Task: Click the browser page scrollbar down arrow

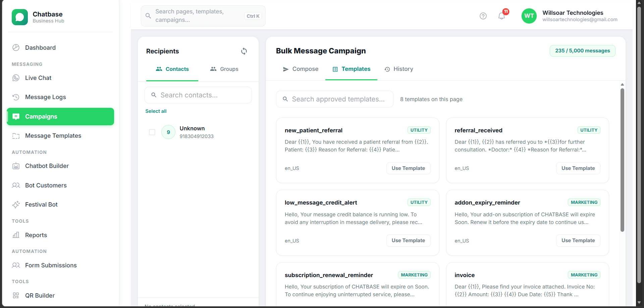Action: coord(639,303)
